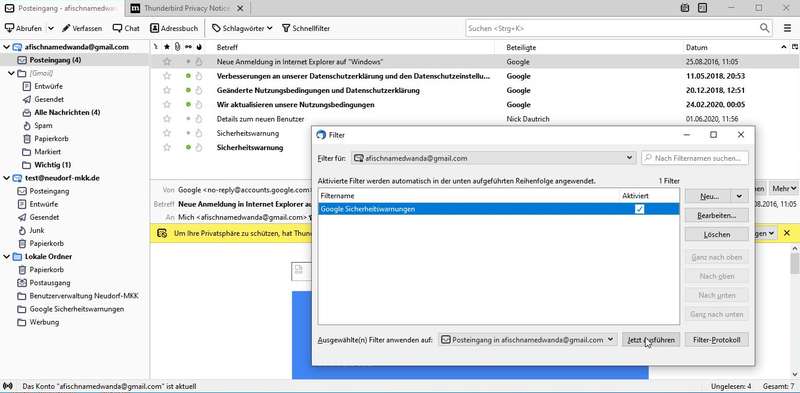Screen dimensions: 800x393
Task: Open the Junk folder of test@neudorf-mkk.de
Action: click(x=36, y=230)
